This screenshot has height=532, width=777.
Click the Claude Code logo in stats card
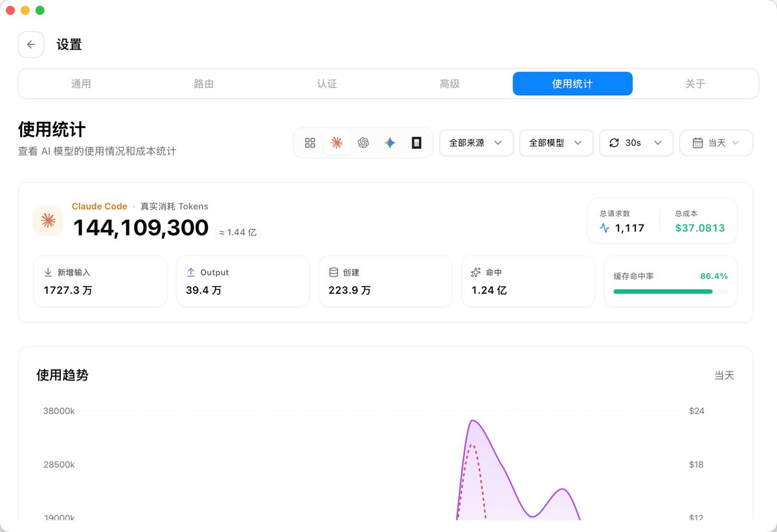[48, 221]
